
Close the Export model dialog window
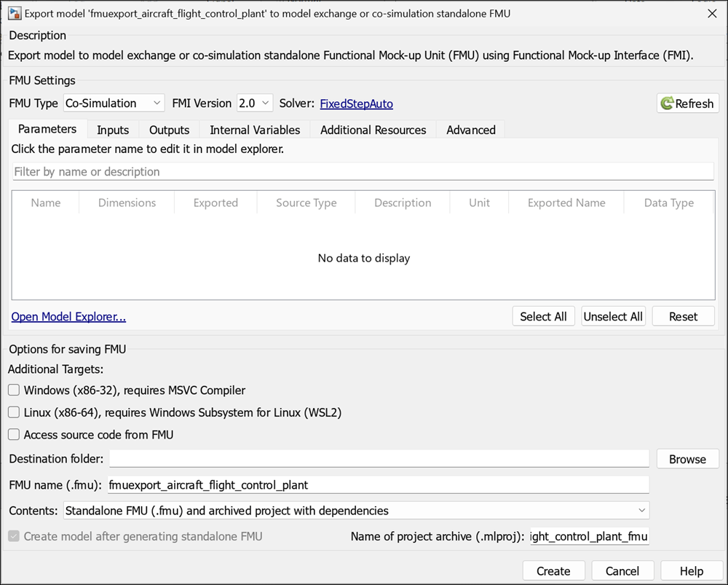click(711, 13)
